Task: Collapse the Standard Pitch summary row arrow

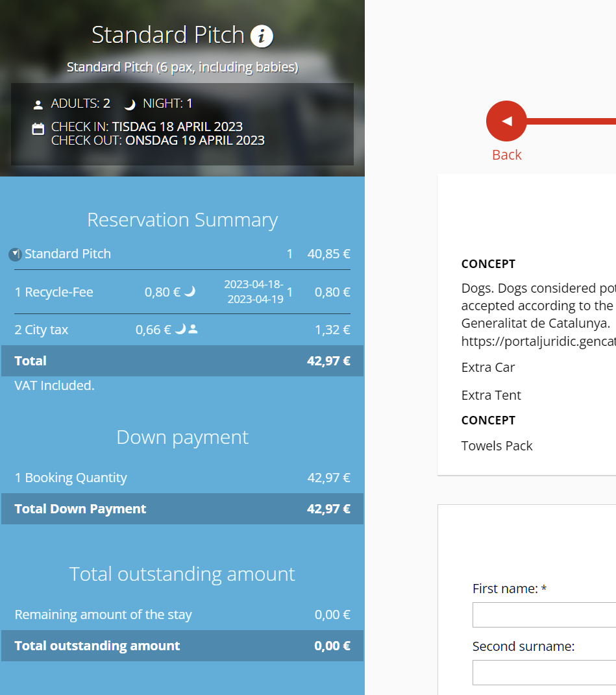Action: coord(15,254)
